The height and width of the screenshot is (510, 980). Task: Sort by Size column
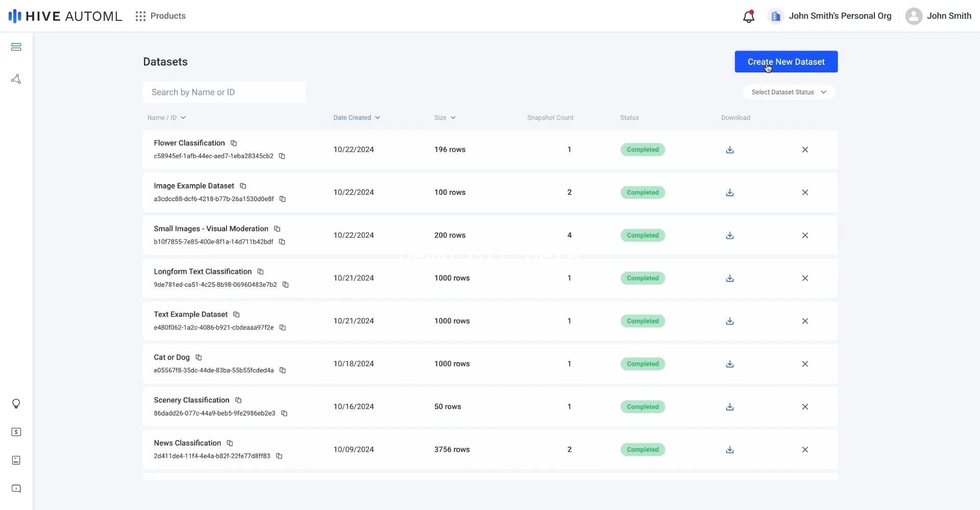[x=445, y=118]
